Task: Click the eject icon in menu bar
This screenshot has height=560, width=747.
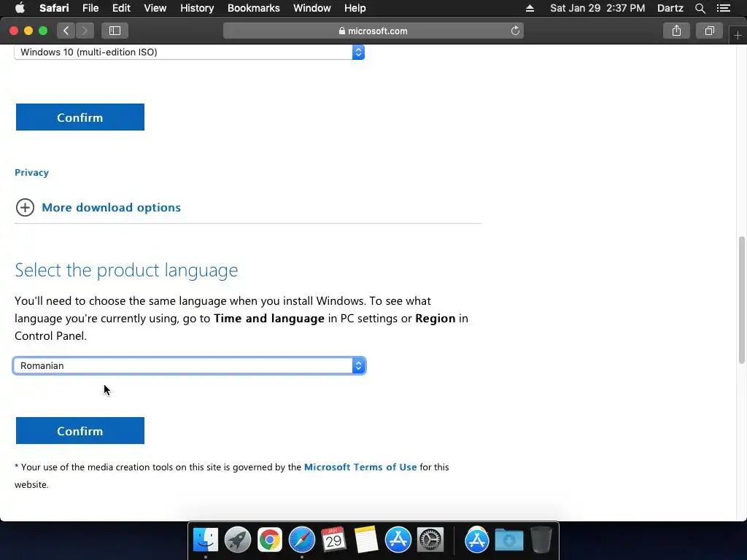Action: (x=530, y=8)
